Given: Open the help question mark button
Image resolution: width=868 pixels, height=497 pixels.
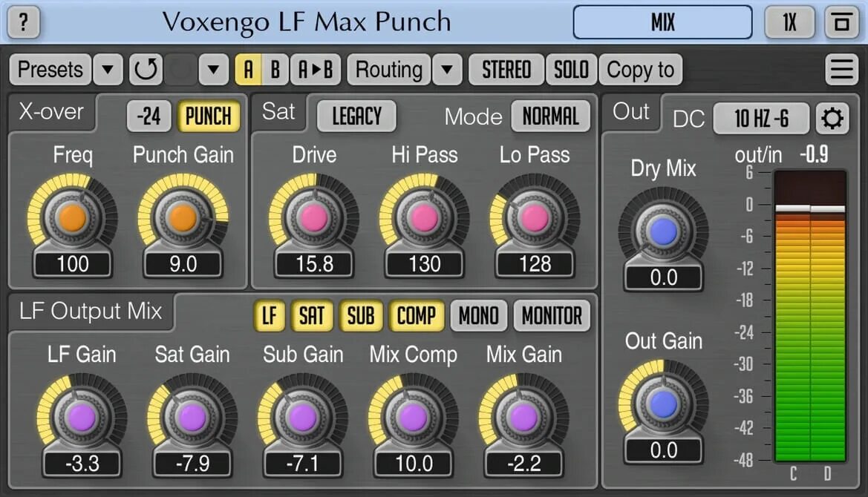Looking at the screenshot, I should 23,23.
